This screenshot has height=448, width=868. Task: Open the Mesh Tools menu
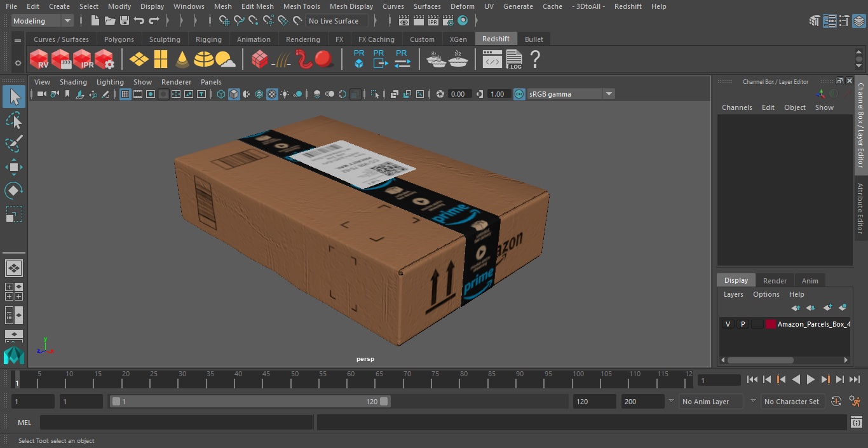[x=301, y=6]
